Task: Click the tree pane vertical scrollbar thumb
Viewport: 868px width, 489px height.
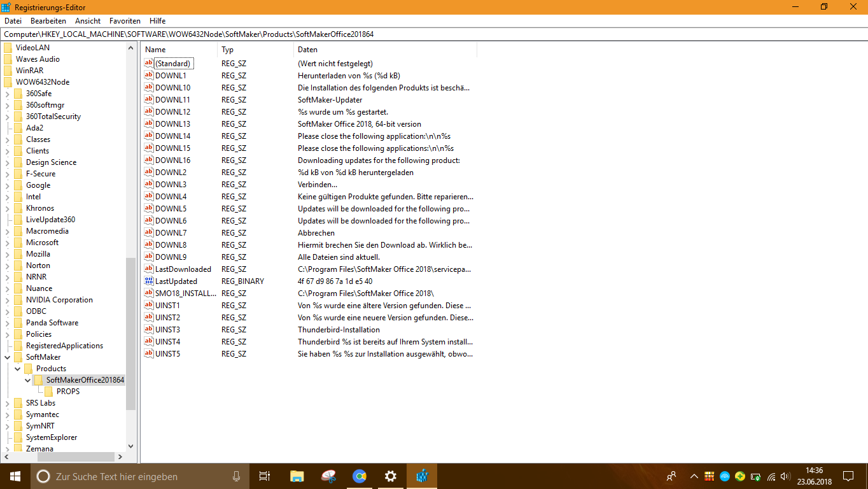Action: [131, 334]
